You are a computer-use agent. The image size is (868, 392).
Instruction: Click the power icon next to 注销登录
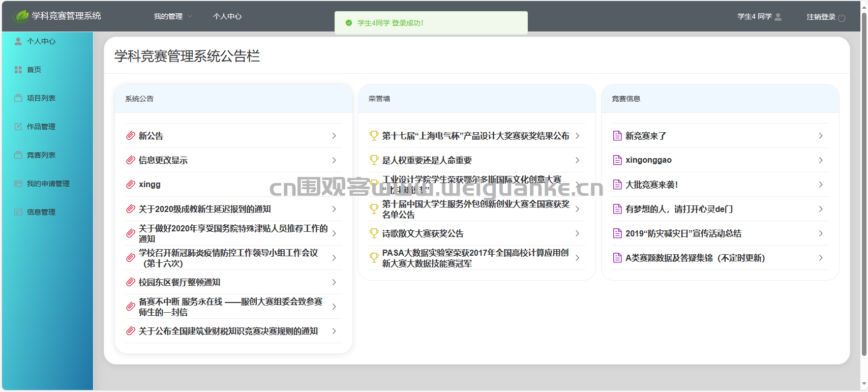pyautogui.click(x=842, y=17)
